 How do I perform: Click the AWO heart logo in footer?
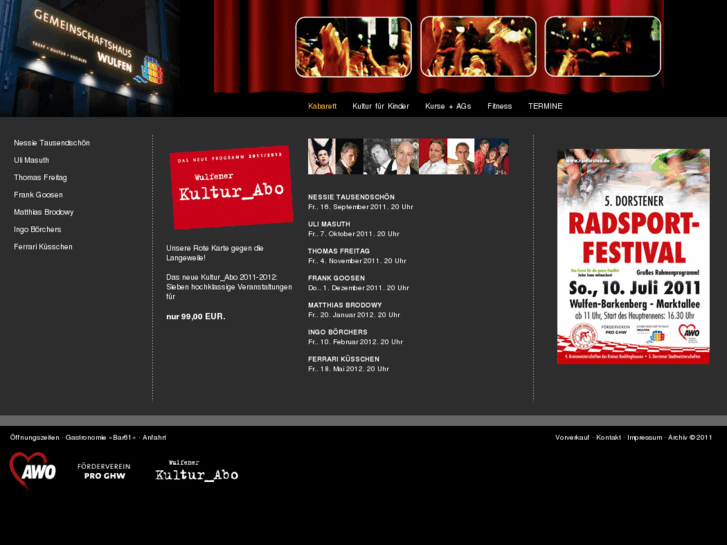click(x=32, y=468)
